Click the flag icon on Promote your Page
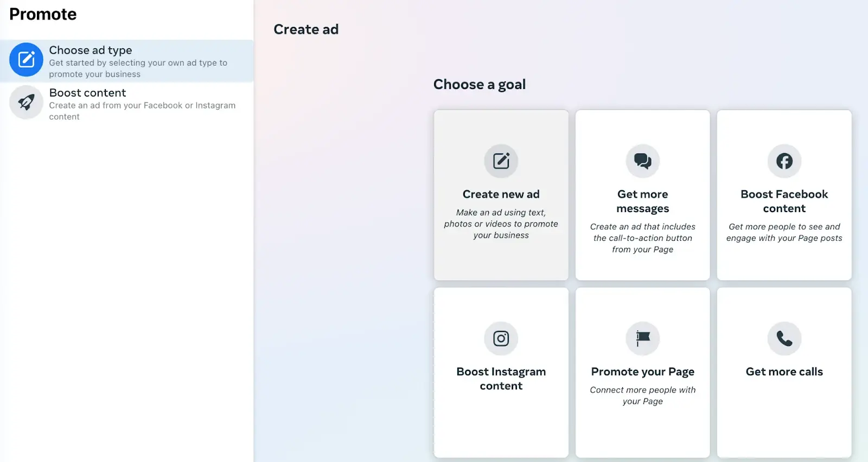 point(642,338)
